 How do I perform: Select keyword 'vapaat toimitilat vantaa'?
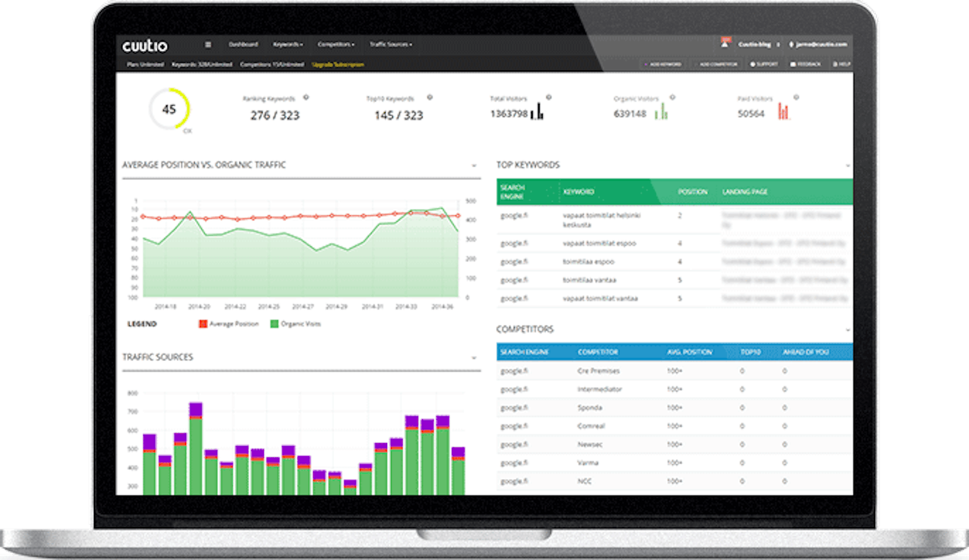[600, 299]
